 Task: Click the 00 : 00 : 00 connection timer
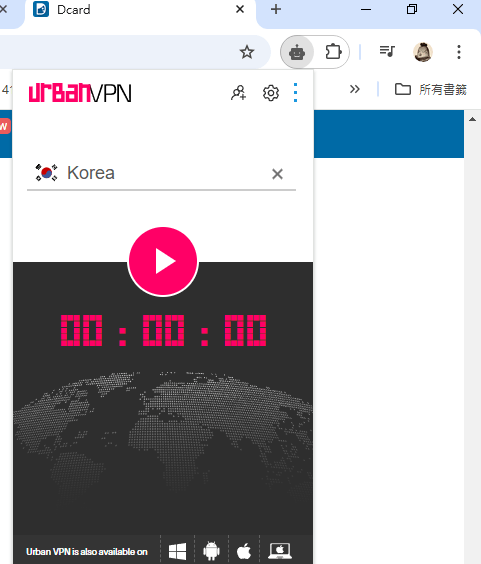pos(163,330)
